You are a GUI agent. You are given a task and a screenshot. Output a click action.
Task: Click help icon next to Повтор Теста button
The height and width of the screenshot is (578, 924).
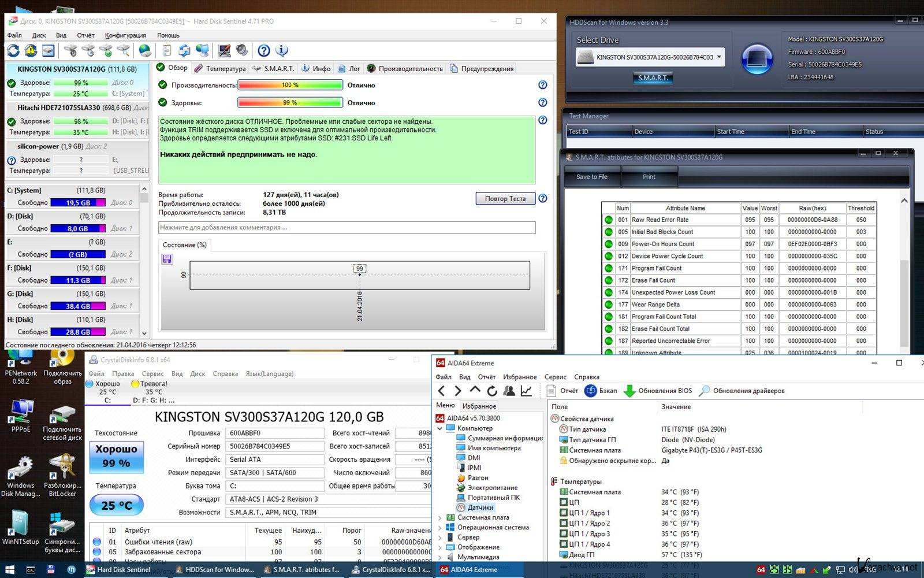coord(543,198)
